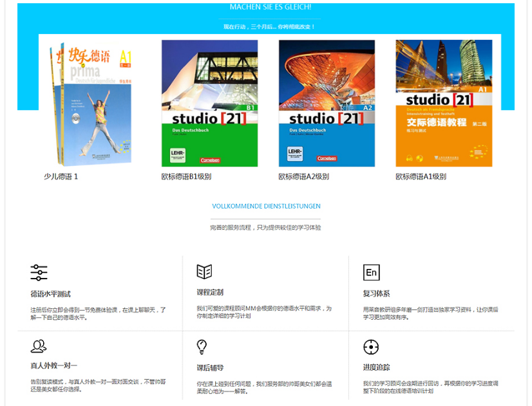Click the 进度追踪 heading
This screenshot has height=406, width=532.
(x=376, y=367)
